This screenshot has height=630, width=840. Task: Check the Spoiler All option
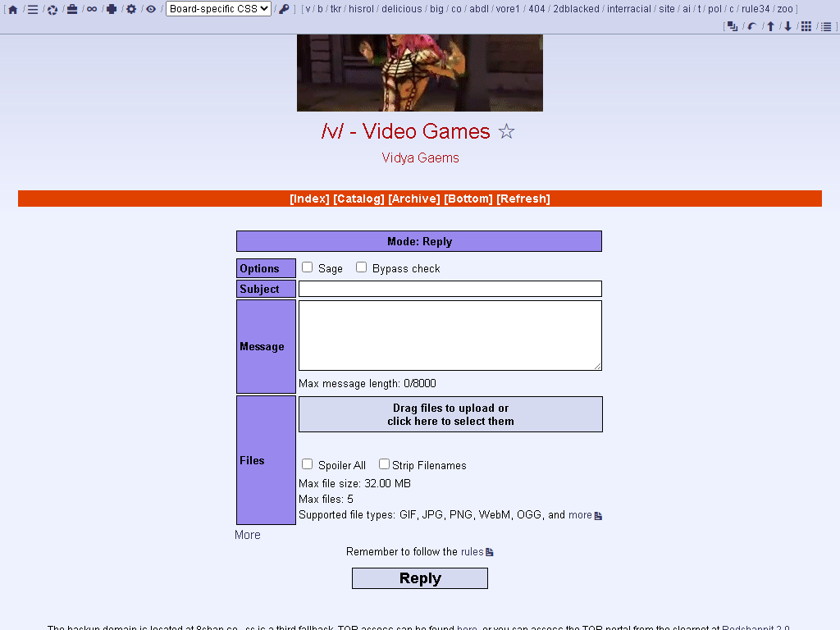tap(307, 464)
